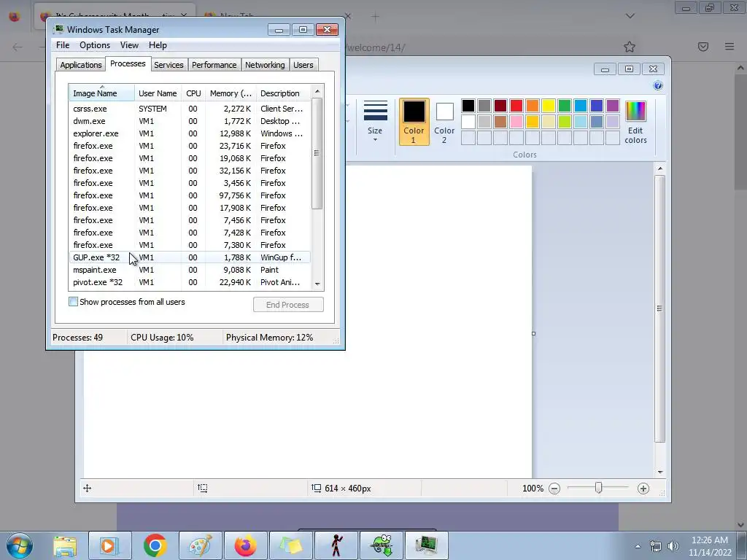Image resolution: width=747 pixels, height=560 pixels.
Task: Open Firefox list all tabs chevron
Action: tap(630, 16)
